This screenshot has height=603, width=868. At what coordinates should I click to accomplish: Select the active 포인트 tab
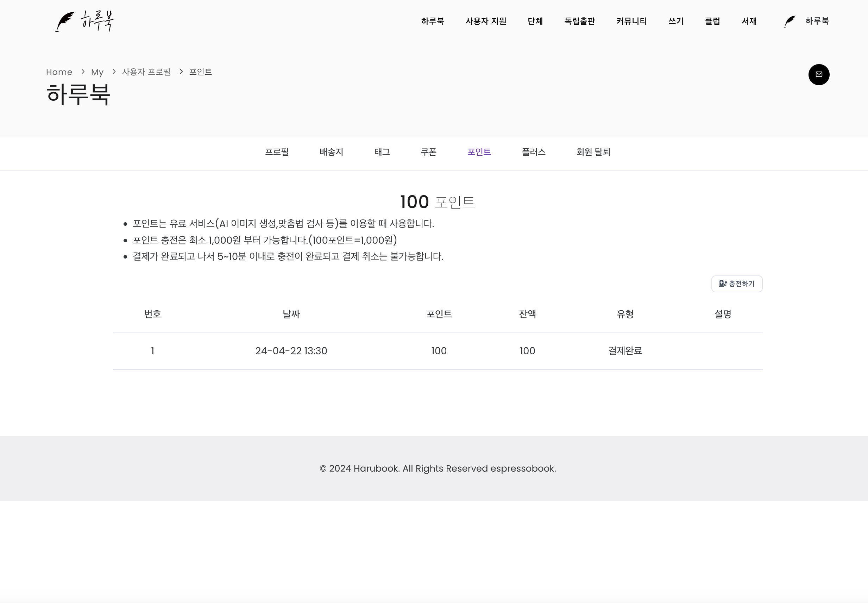[479, 152]
